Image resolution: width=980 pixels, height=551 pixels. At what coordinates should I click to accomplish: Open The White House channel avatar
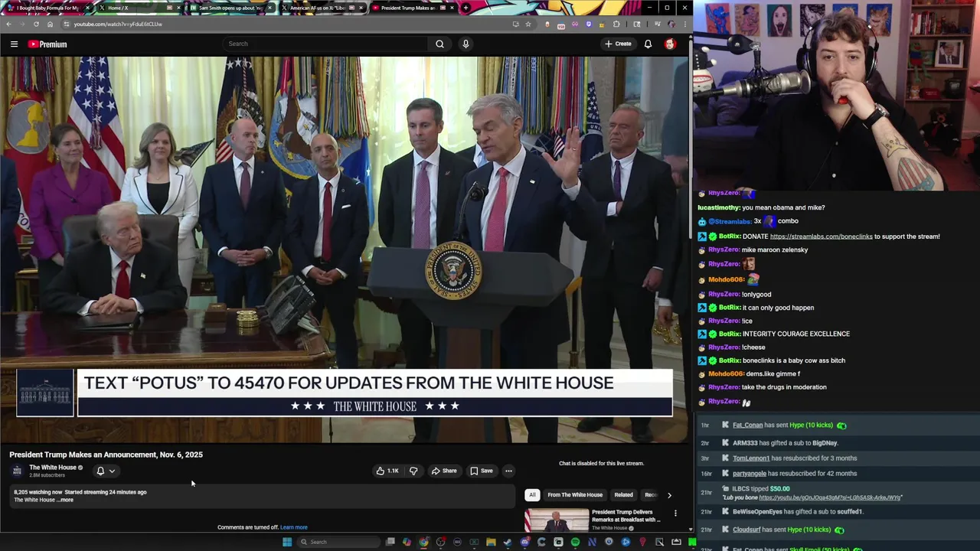click(18, 471)
